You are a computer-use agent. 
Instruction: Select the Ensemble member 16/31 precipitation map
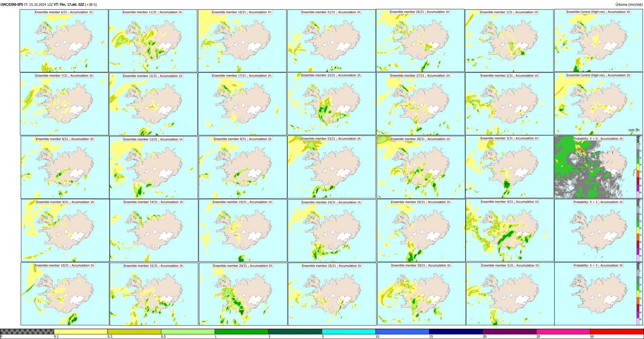(x=242, y=41)
